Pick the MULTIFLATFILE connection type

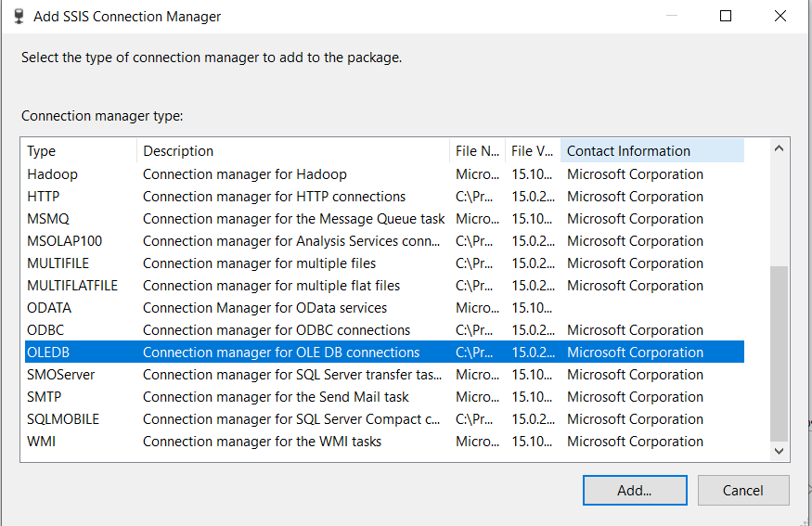point(72,286)
